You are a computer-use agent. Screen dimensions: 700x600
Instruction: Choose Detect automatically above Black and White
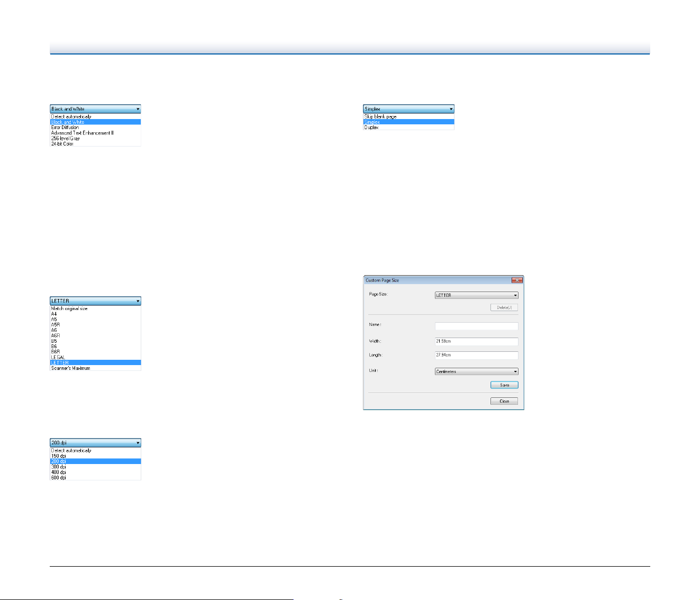95,116
